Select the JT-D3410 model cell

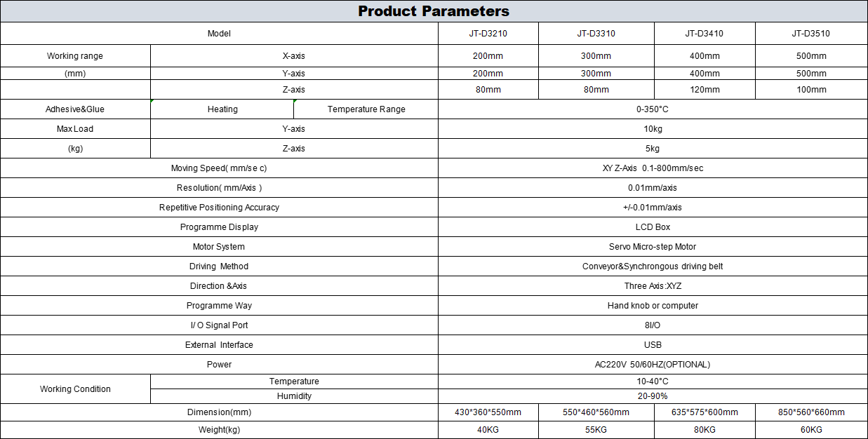[x=705, y=34]
